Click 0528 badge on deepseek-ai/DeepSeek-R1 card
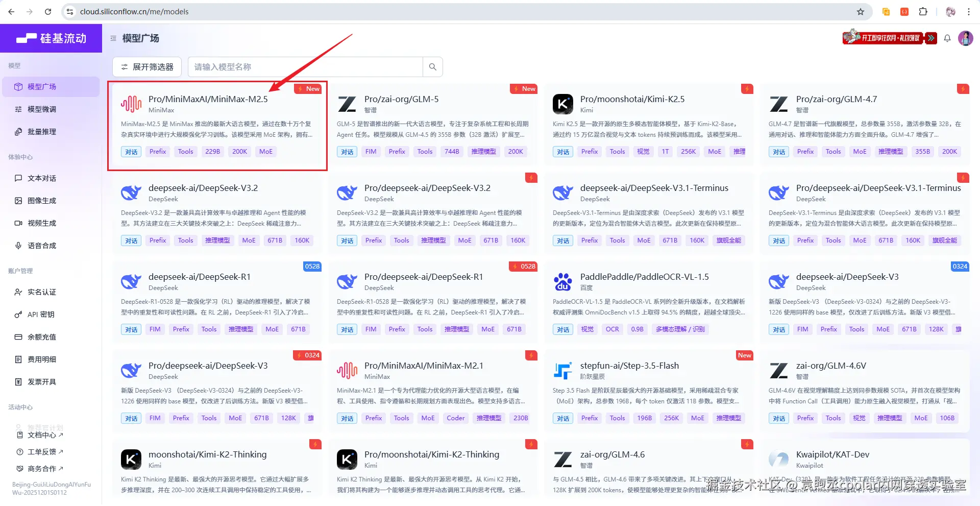The height and width of the screenshot is (506, 980). coord(312,267)
